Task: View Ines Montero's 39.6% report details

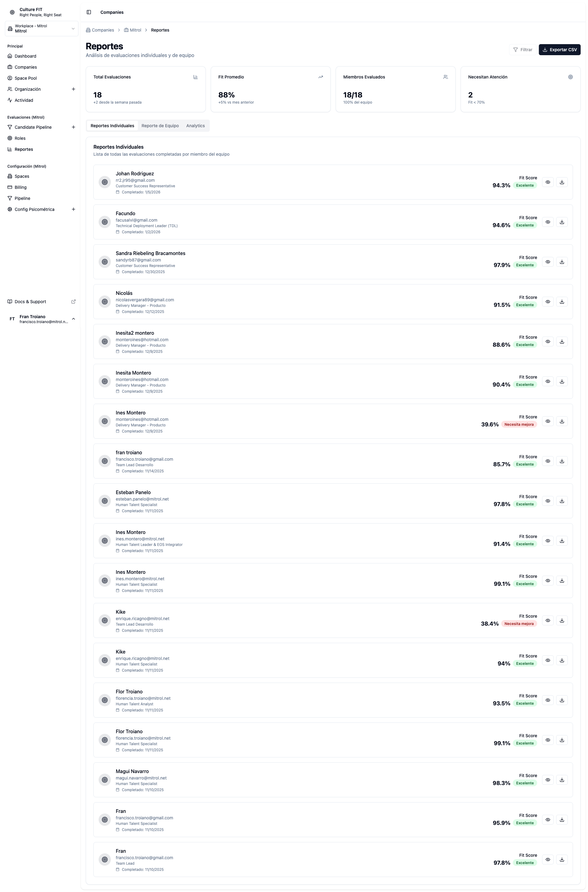Action: tap(548, 421)
